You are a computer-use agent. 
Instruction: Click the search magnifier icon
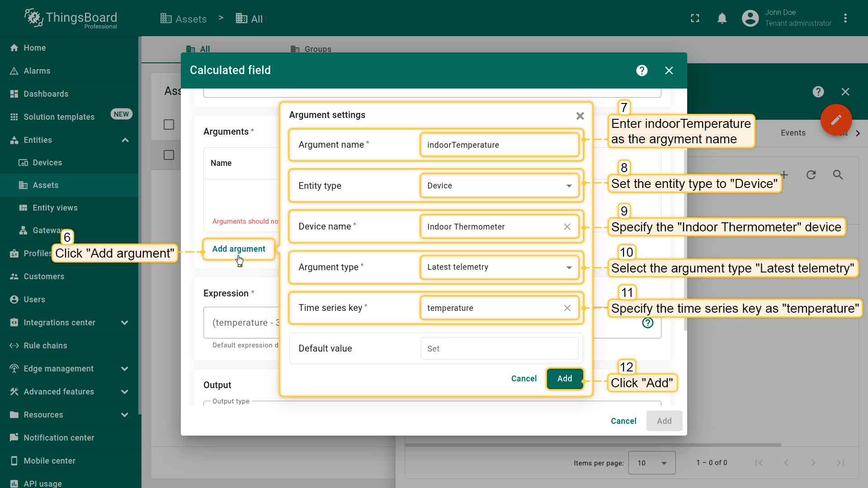pos(838,175)
